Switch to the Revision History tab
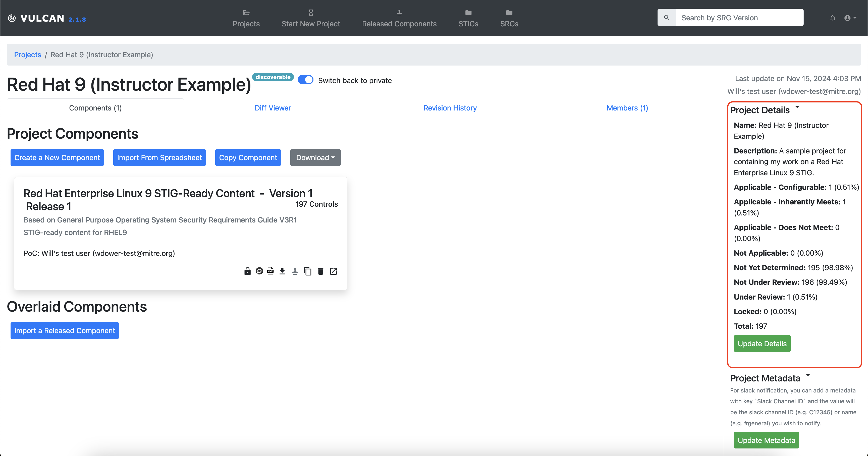 pos(450,108)
